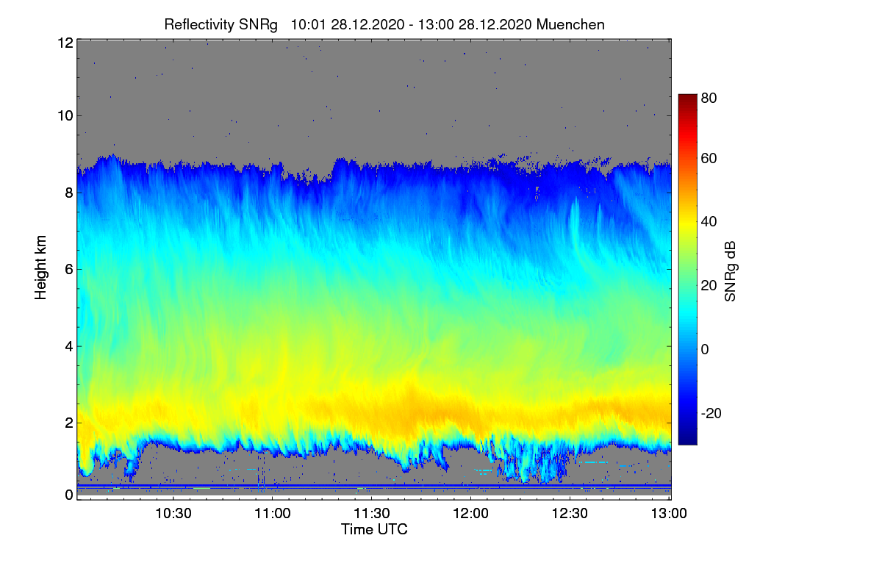Click height tick label '8'
Image resolution: width=882 pixels, height=588 pixels.
tap(68, 193)
